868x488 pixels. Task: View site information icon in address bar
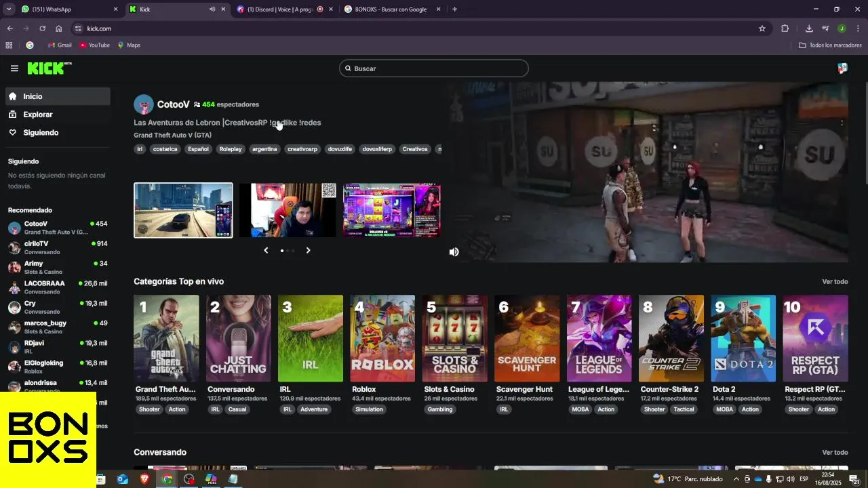coord(78,28)
